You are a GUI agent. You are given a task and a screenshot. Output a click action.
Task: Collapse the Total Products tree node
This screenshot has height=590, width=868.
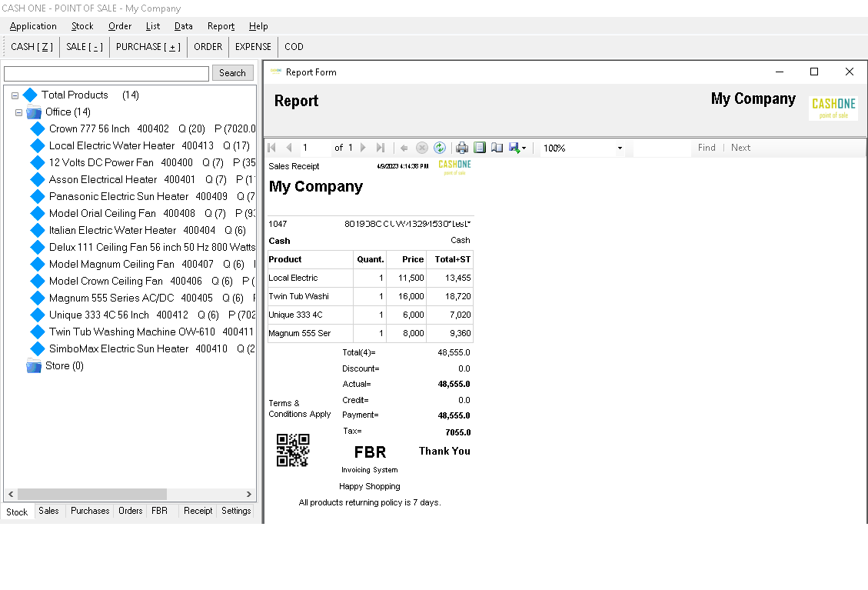point(15,95)
